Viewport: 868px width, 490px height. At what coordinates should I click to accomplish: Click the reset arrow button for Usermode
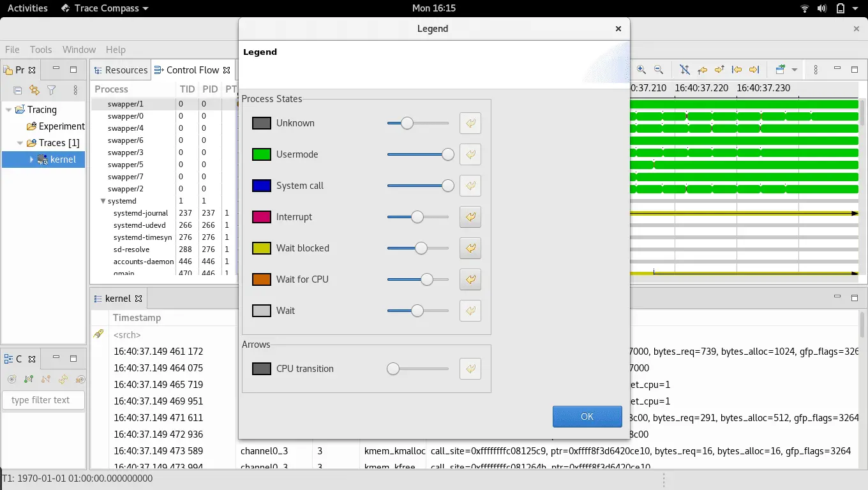coord(470,154)
